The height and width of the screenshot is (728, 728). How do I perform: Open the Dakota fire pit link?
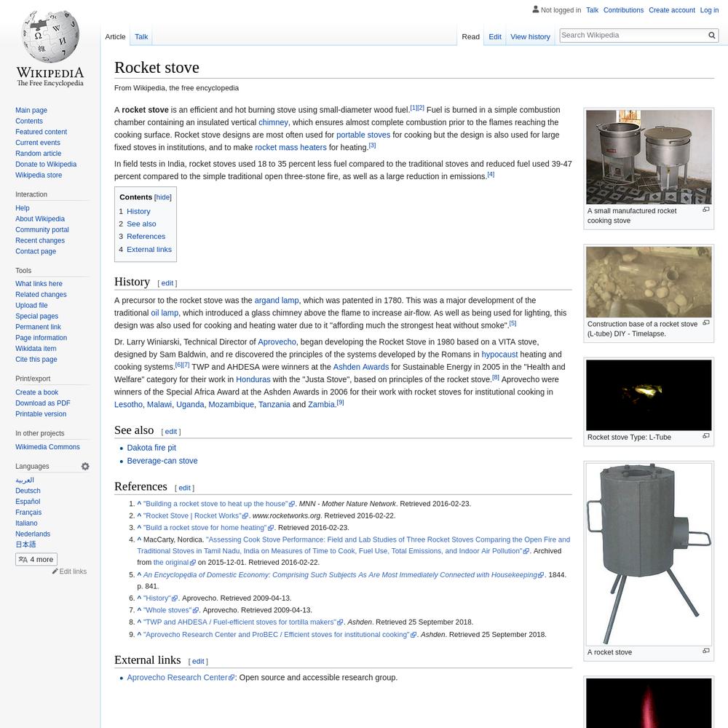pos(151,448)
